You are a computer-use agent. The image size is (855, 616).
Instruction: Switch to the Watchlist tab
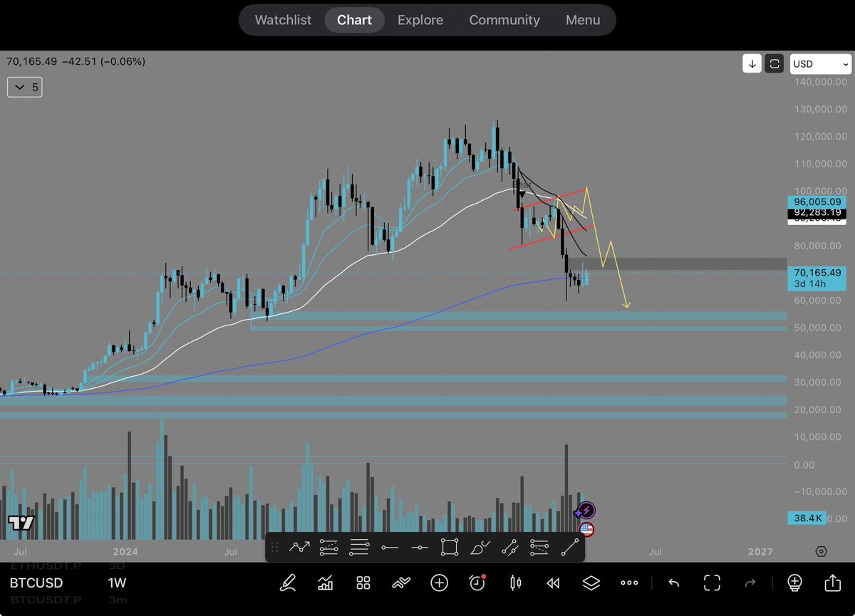pyautogui.click(x=283, y=20)
